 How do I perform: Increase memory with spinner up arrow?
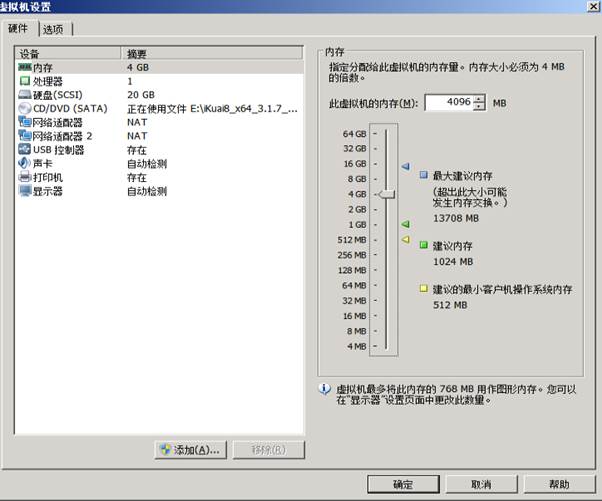coord(479,99)
